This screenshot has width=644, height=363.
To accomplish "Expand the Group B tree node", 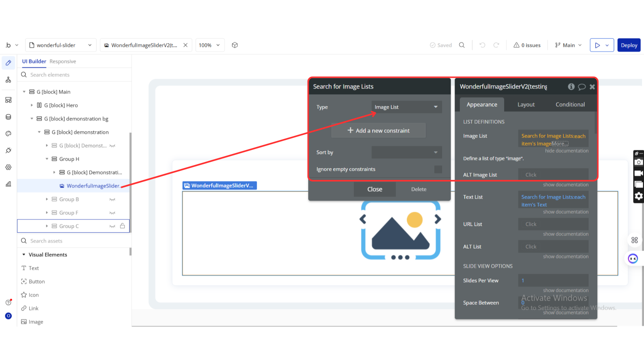I will (x=47, y=200).
